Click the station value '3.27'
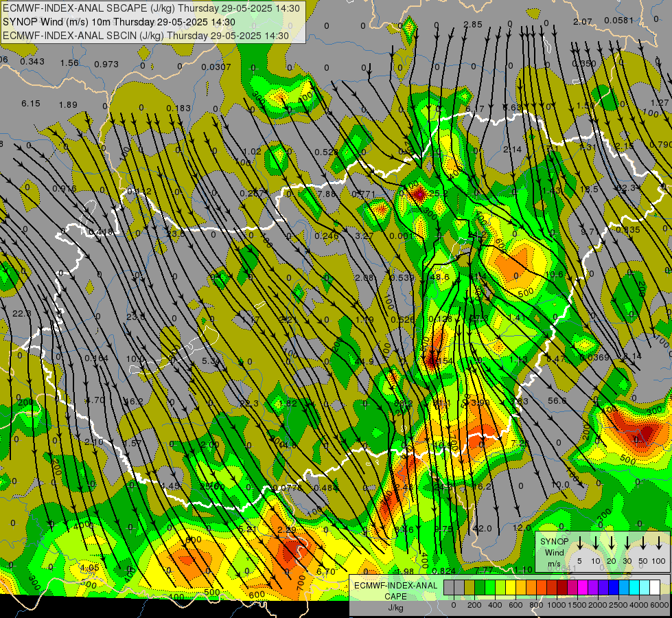 pos(364,236)
